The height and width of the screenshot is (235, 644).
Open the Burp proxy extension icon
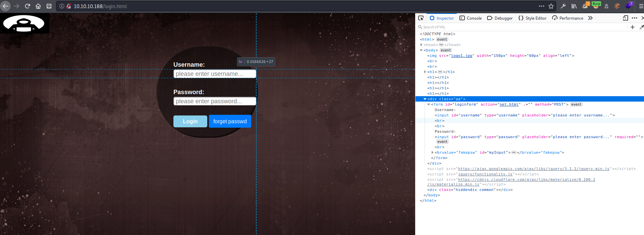click(x=596, y=6)
